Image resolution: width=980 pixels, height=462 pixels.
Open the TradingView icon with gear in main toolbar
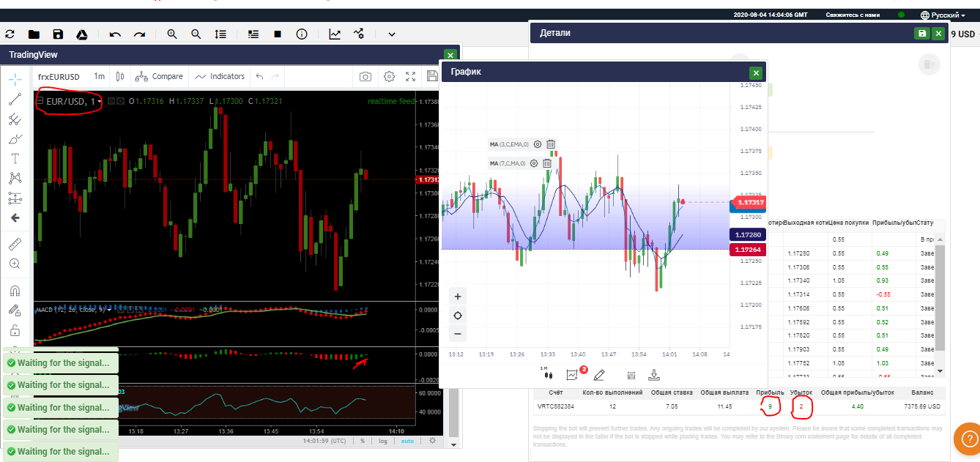click(359, 34)
